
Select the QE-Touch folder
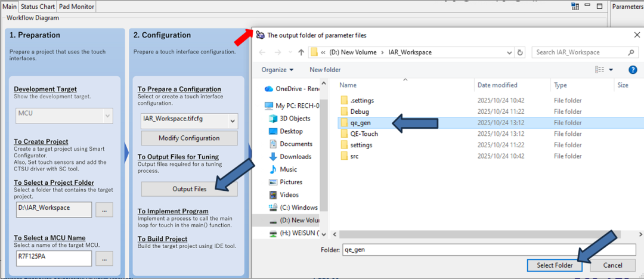359,134
